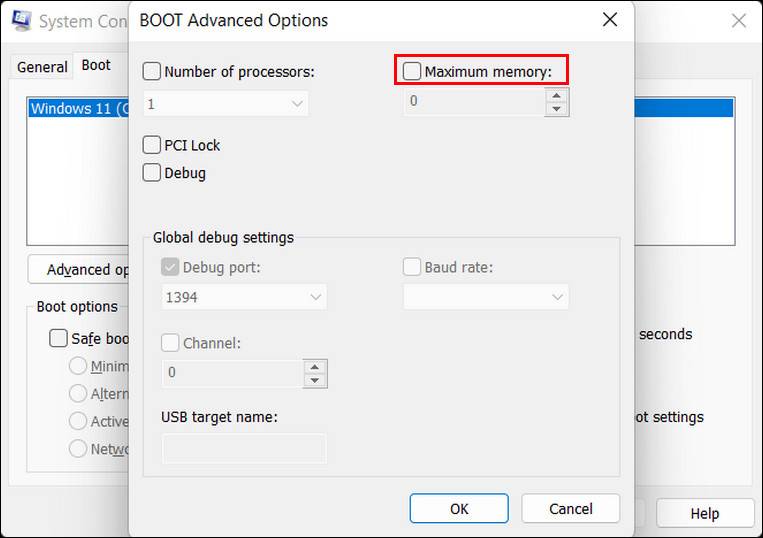Image resolution: width=763 pixels, height=538 pixels.
Task: Click the Channel spinner down arrow
Action: (x=315, y=380)
